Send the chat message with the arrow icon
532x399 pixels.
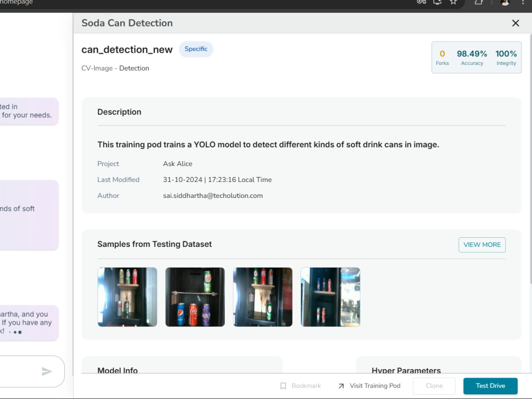(46, 371)
